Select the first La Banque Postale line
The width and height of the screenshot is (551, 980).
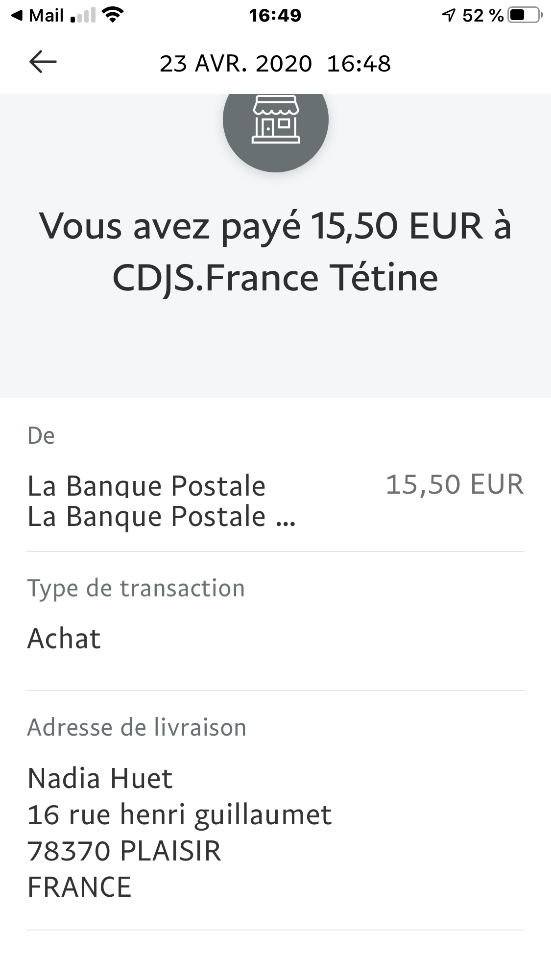pos(146,486)
